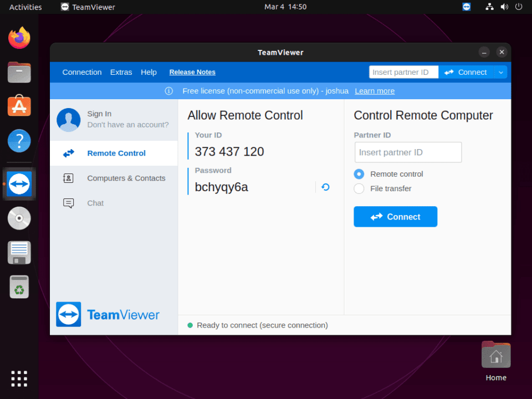Click the TeamViewer logo in the sidebar
Image resolution: width=532 pixels, height=399 pixels.
(x=68, y=314)
